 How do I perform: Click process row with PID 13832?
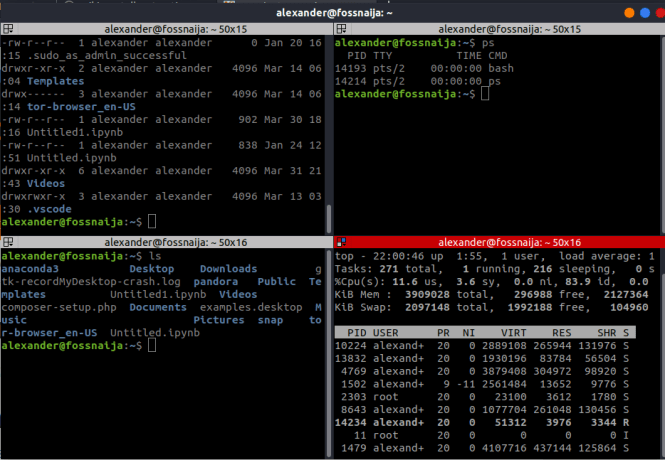coord(482,358)
